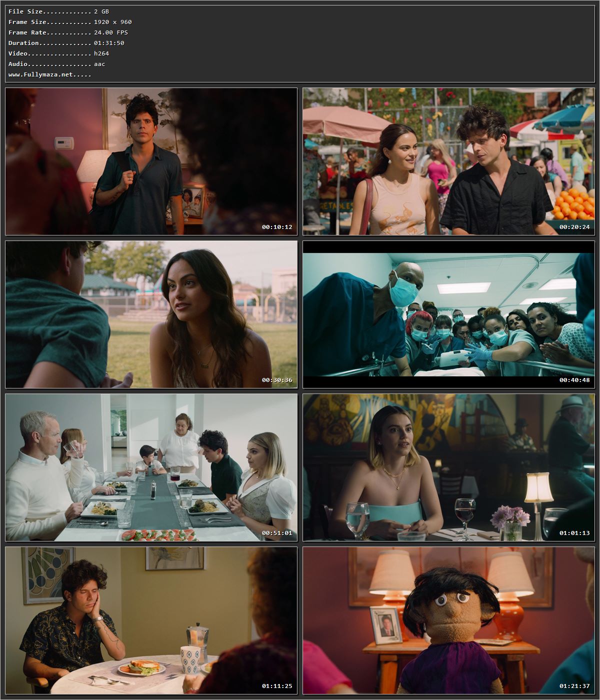Click the 00:30:36 timestamp label
Viewport: 600px width, 700px height.
pos(277,380)
